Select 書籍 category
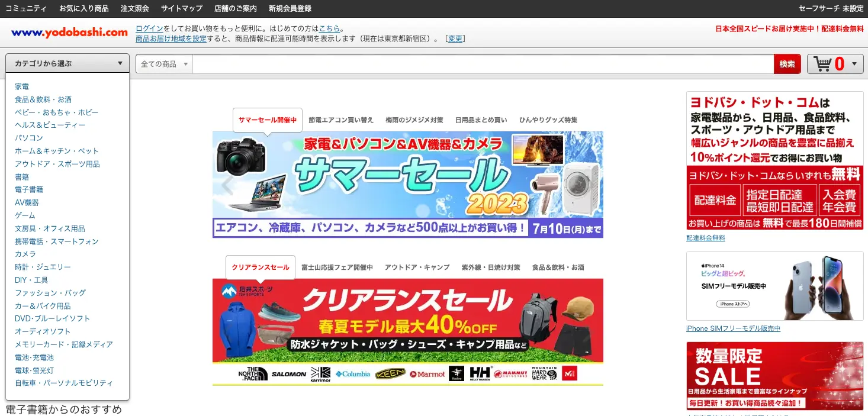This screenshot has height=416, width=868. (x=22, y=177)
